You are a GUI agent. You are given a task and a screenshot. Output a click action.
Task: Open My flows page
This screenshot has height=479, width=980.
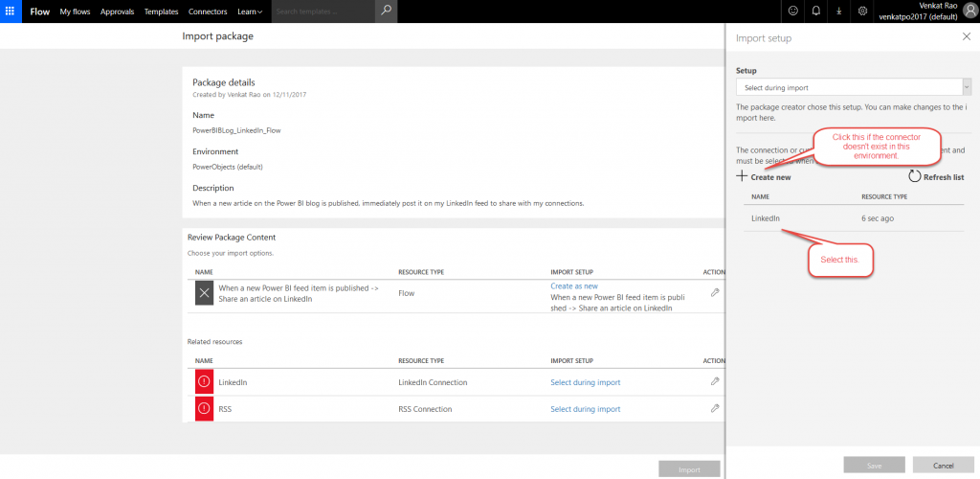coord(75,11)
